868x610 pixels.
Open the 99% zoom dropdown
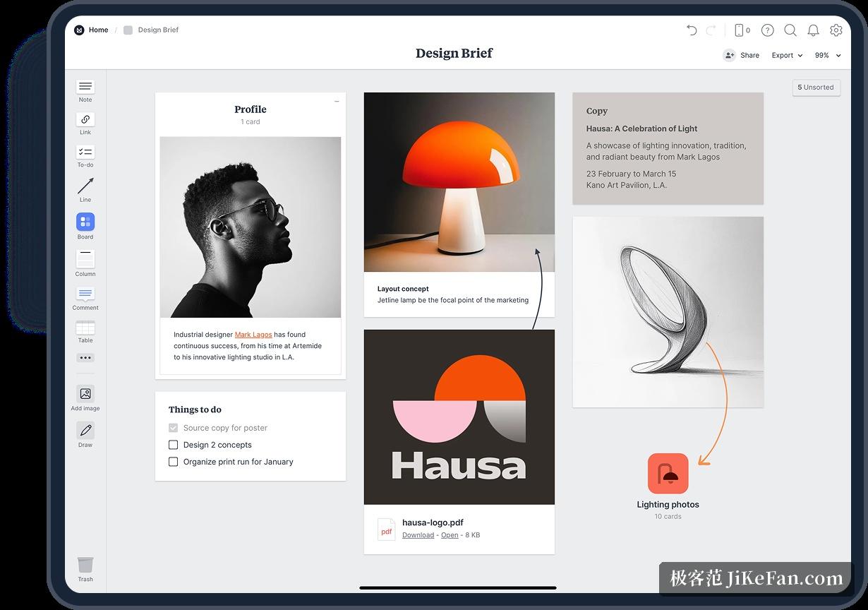coord(828,55)
